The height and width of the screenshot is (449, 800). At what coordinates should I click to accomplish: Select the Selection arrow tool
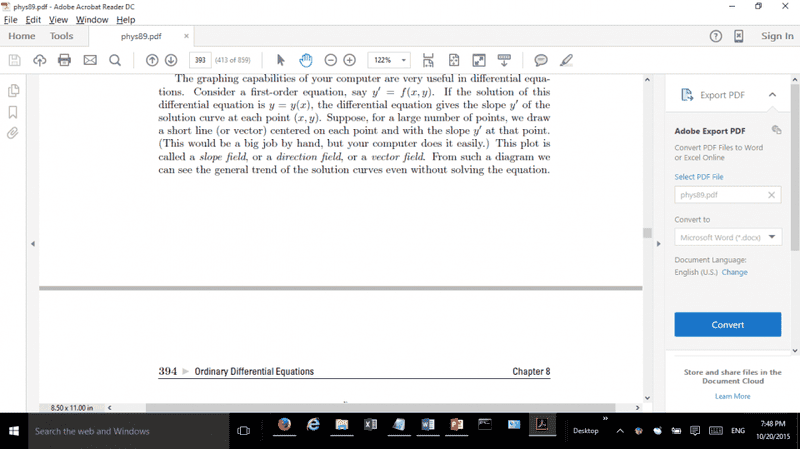[x=280, y=60]
